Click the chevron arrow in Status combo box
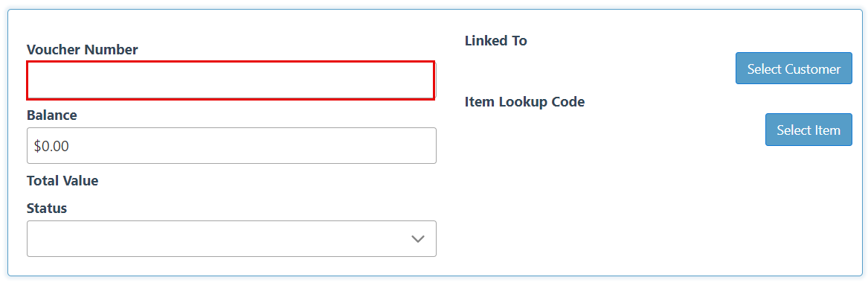Screen dimensions: 868x283 pos(418,239)
